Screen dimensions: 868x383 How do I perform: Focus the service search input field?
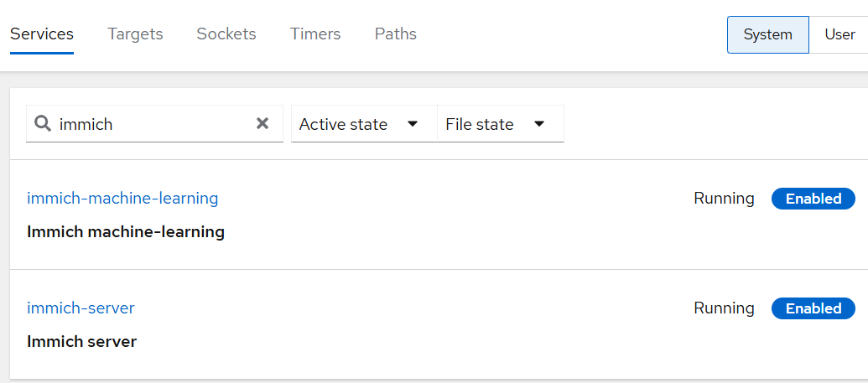click(151, 124)
